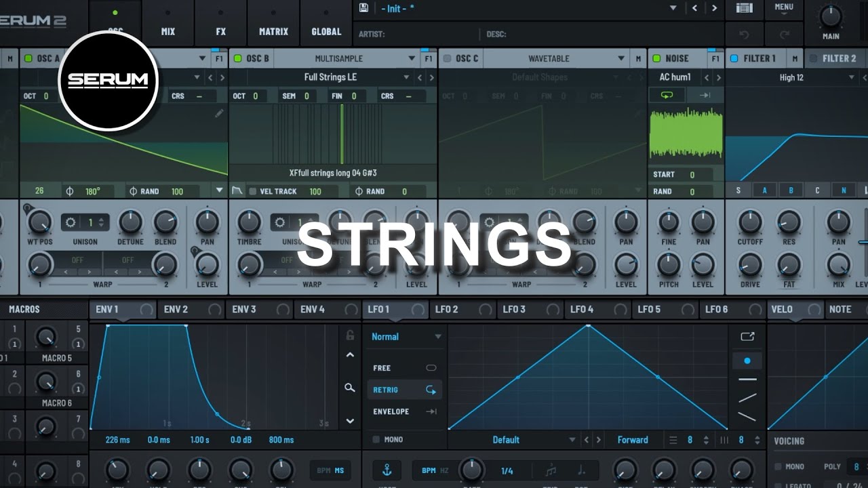Enable the VEL TRACK checkbox in OSC B
Image resolution: width=868 pixels, height=488 pixels.
(x=253, y=191)
